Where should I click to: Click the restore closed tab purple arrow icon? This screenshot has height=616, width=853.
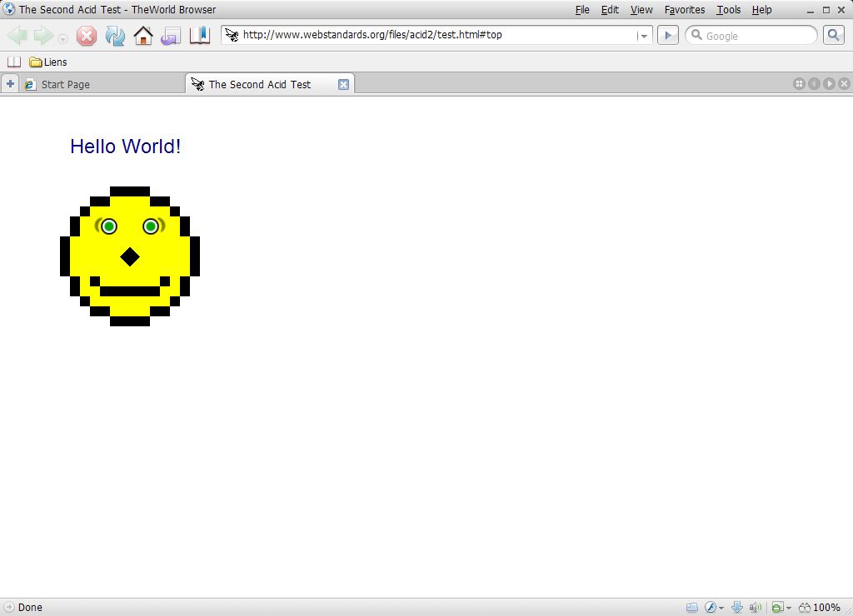[171, 36]
